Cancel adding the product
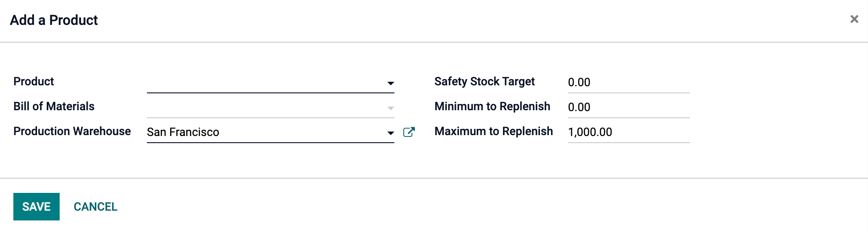The image size is (868, 240). pyautogui.click(x=95, y=207)
